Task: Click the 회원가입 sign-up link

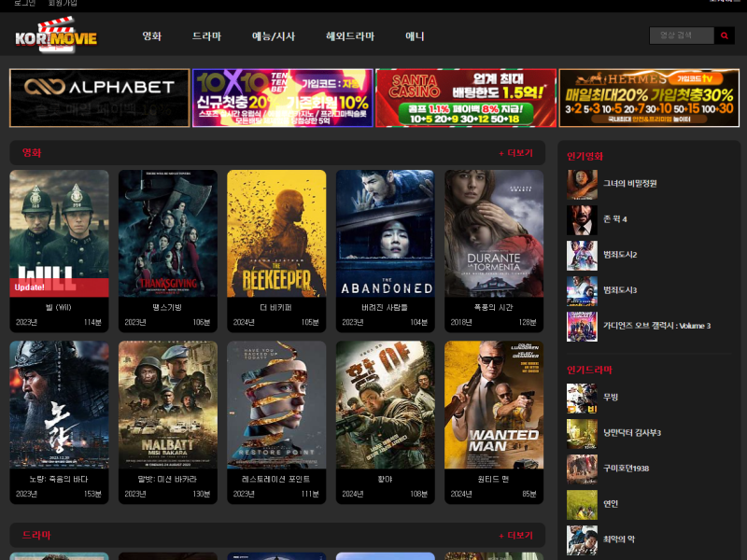Action: coord(63,4)
